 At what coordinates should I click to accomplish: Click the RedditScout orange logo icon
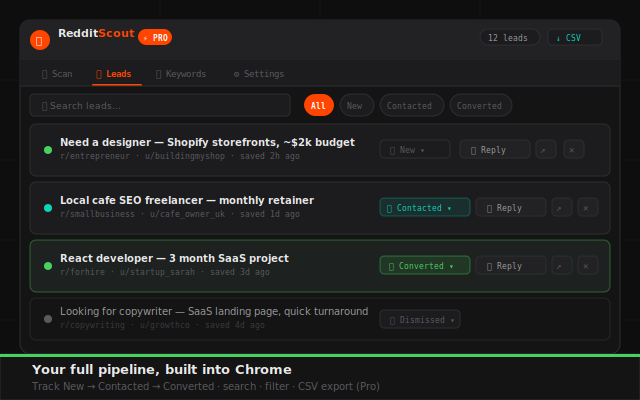40,40
